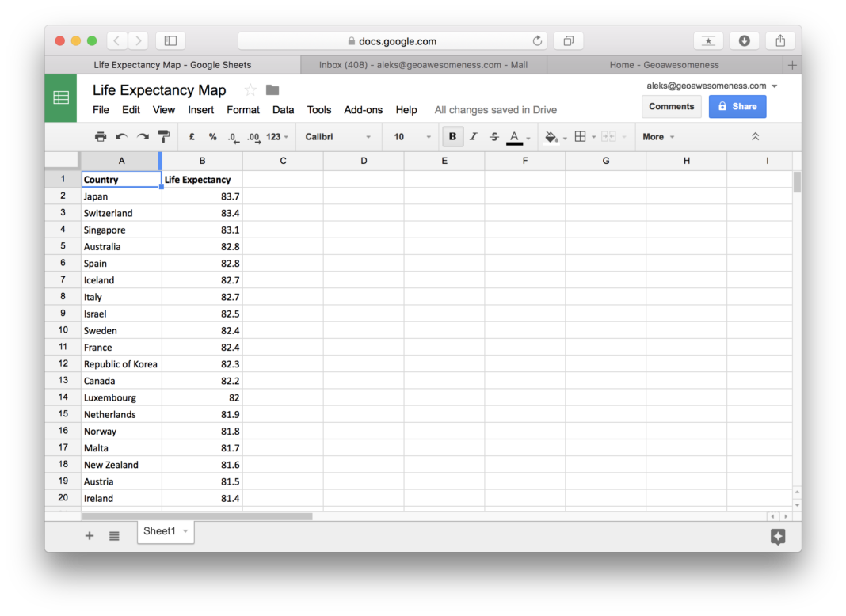Toggle italic text formatting
The height and width of the screenshot is (616, 846).
(x=474, y=137)
